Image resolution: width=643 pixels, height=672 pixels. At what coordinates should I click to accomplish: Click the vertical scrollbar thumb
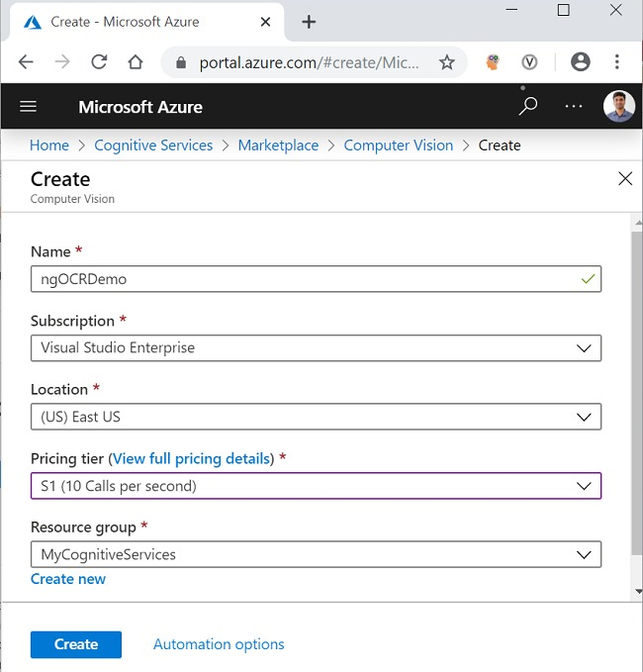[x=637, y=393]
